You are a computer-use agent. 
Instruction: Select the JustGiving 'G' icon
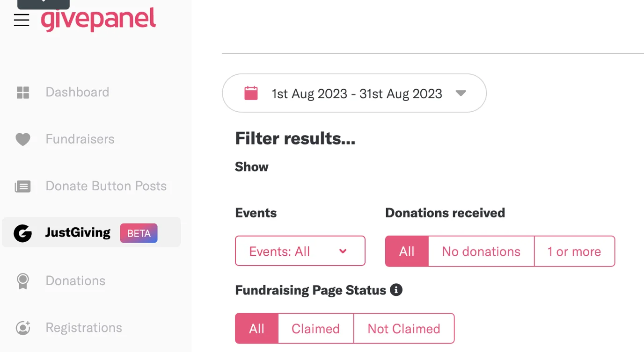point(22,233)
